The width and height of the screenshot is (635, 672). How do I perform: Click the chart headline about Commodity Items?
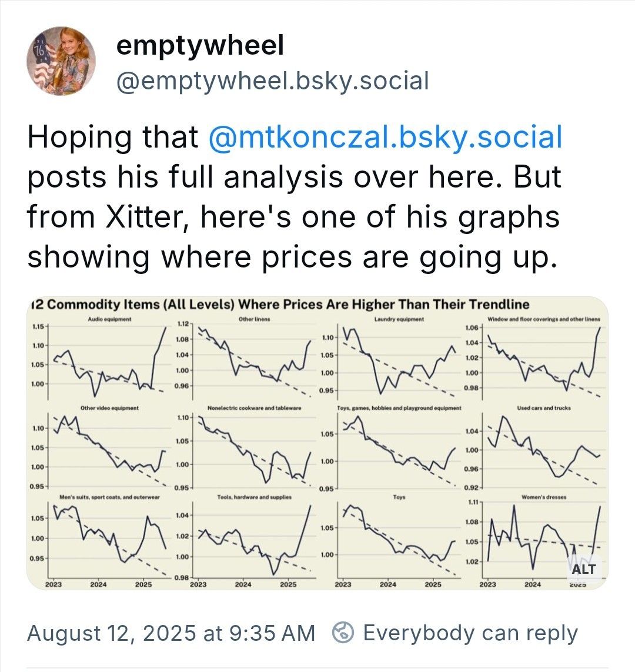tap(279, 305)
